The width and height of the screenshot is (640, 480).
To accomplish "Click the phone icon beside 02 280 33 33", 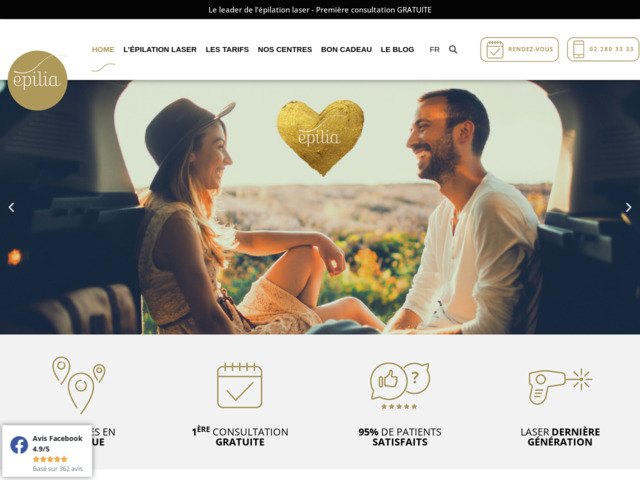I will [x=578, y=49].
